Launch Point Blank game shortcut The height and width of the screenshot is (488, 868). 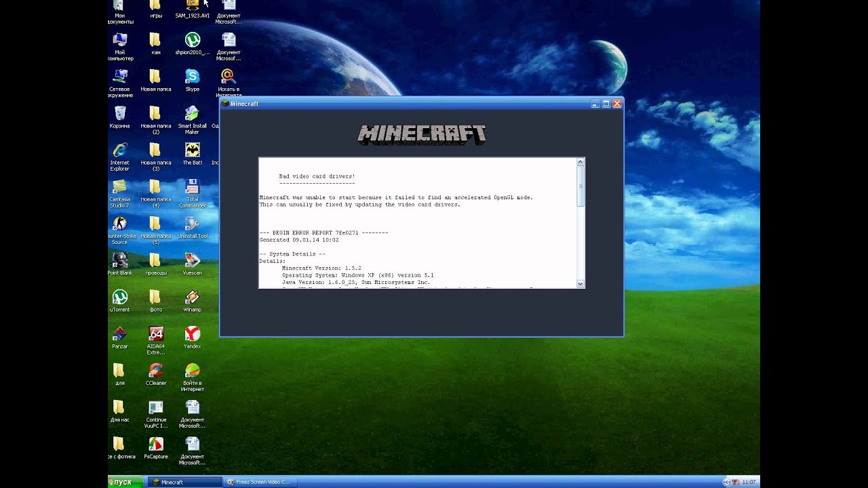[x=120, y=264]
